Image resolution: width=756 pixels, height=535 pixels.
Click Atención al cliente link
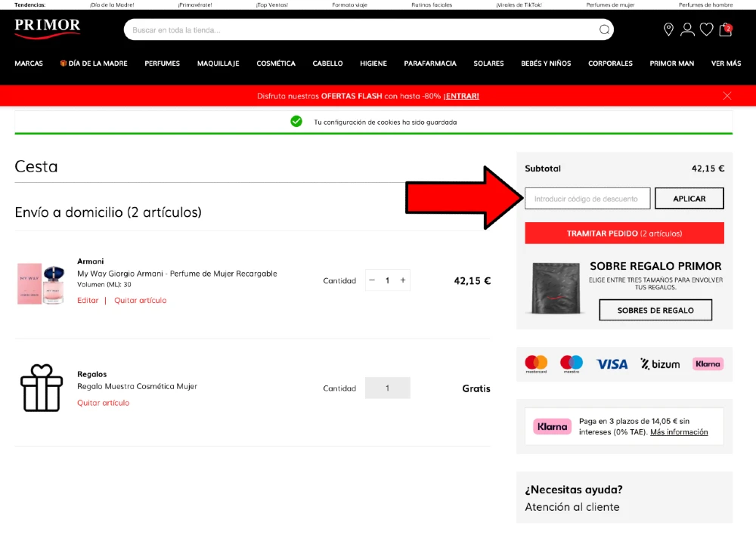click(x=572, y=507)
